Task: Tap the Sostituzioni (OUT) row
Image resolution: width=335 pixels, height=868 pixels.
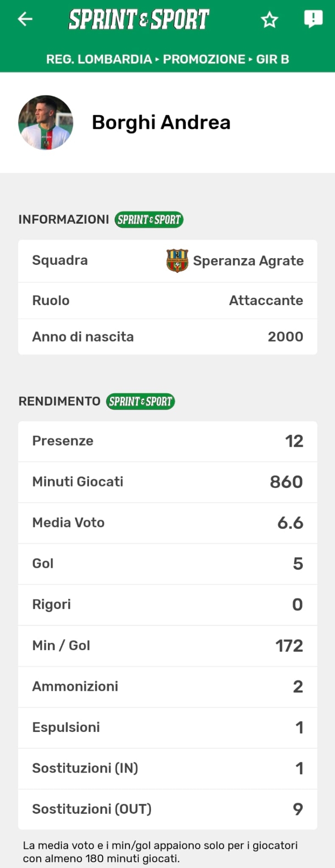Action: [168, 809]
